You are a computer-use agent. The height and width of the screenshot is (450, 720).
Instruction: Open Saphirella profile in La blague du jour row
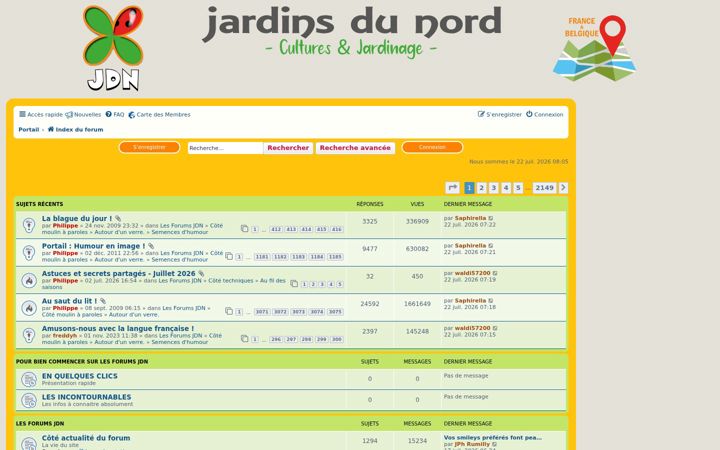pos(470,218)
